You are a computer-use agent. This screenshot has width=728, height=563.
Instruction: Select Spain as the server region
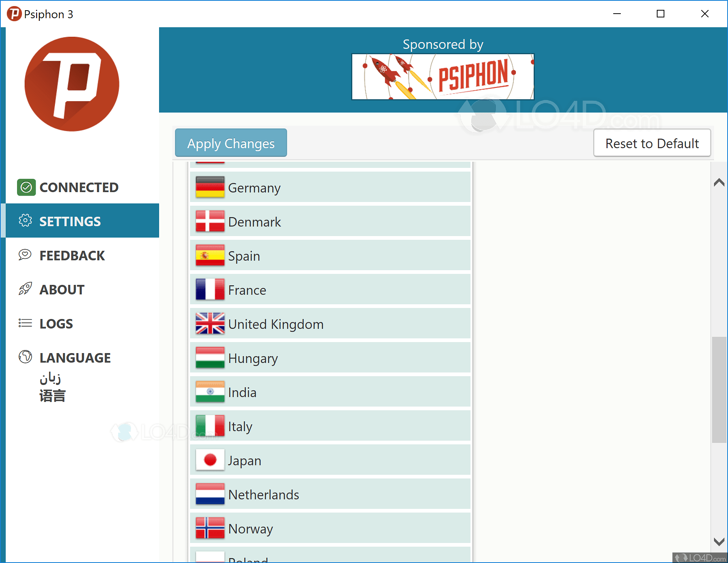pyautogui.click(x=330, y=256)
